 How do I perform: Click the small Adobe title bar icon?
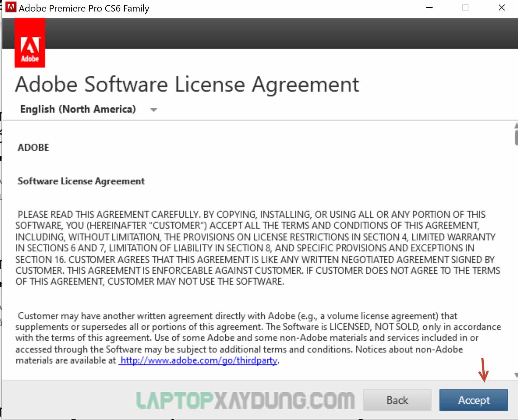(x=11, y=7)
